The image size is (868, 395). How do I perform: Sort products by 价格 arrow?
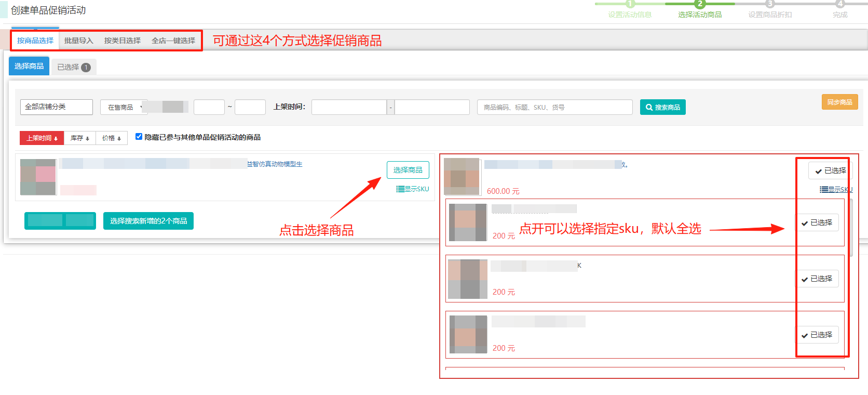(112, 138)
